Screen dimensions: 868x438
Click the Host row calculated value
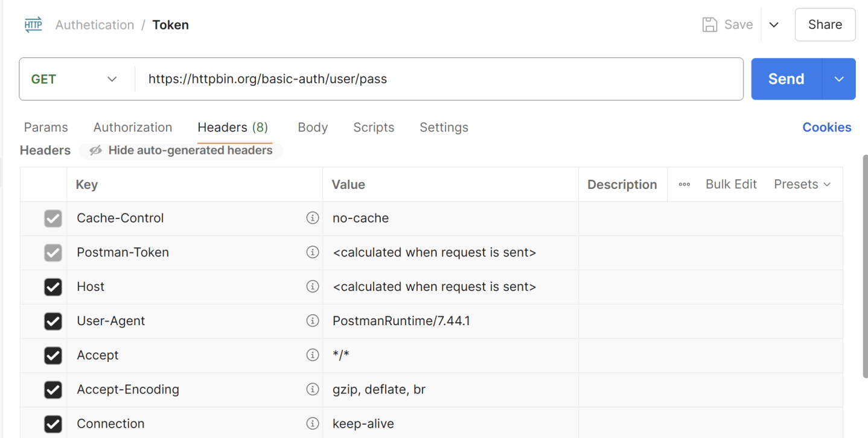435,287
